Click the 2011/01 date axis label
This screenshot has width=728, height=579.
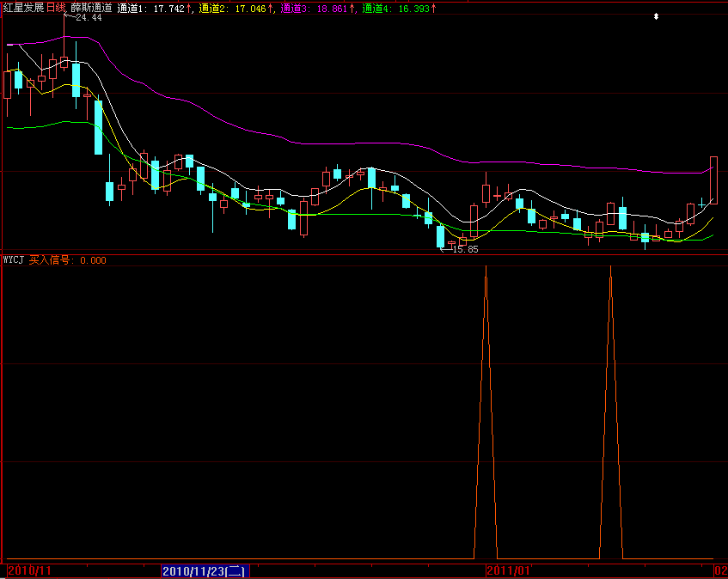[x=508, y=570]
